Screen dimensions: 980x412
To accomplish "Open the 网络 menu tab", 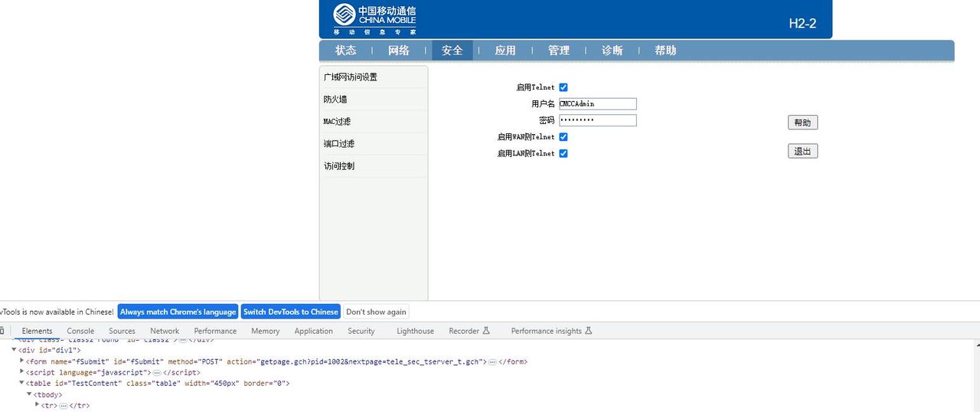I will click(398, 51).
